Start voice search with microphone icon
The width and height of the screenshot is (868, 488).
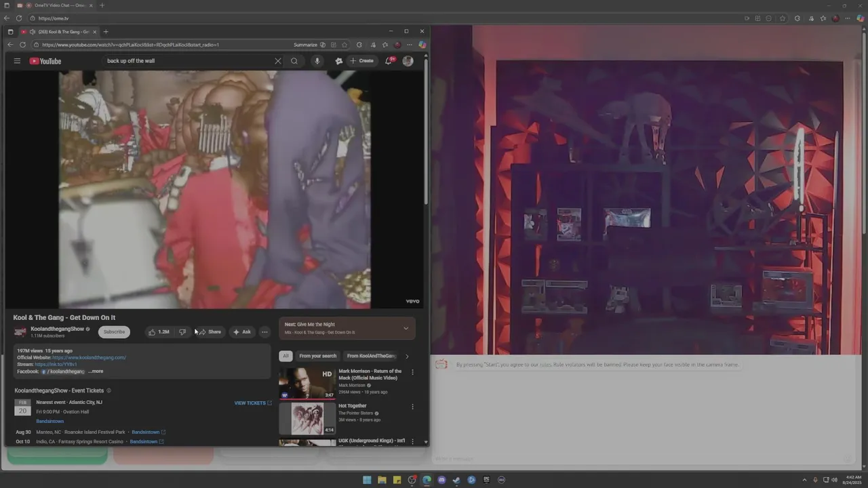[x=317, y=61]
